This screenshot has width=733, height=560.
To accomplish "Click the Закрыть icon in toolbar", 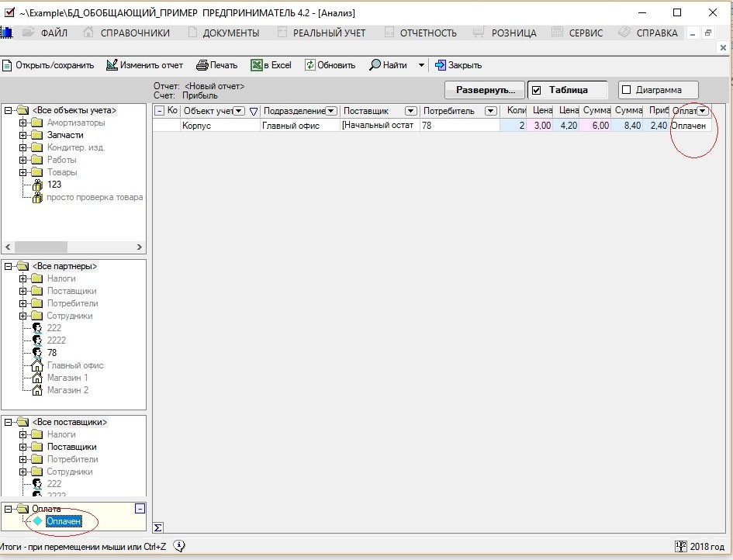I will pyautogui.click(x=441, y=65).
